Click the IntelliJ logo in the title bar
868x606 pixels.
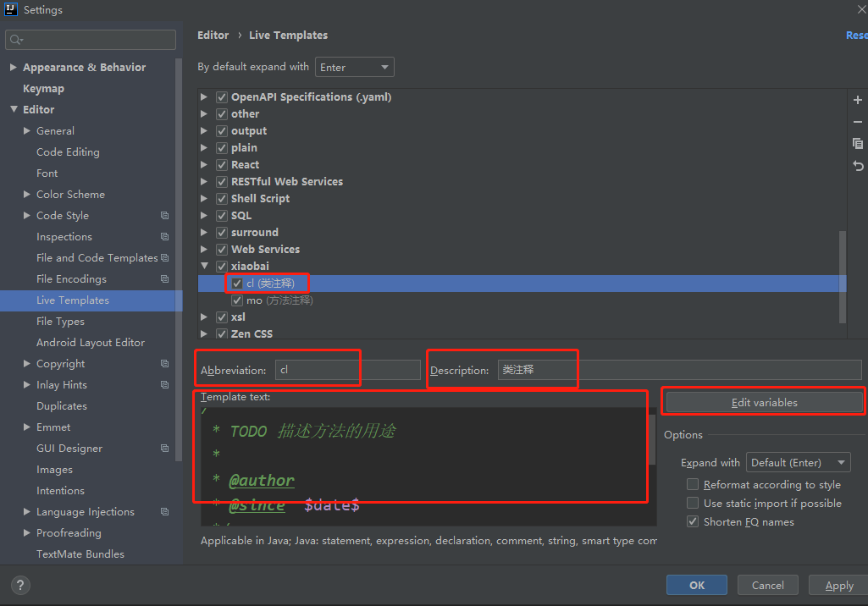click(10, 9)
